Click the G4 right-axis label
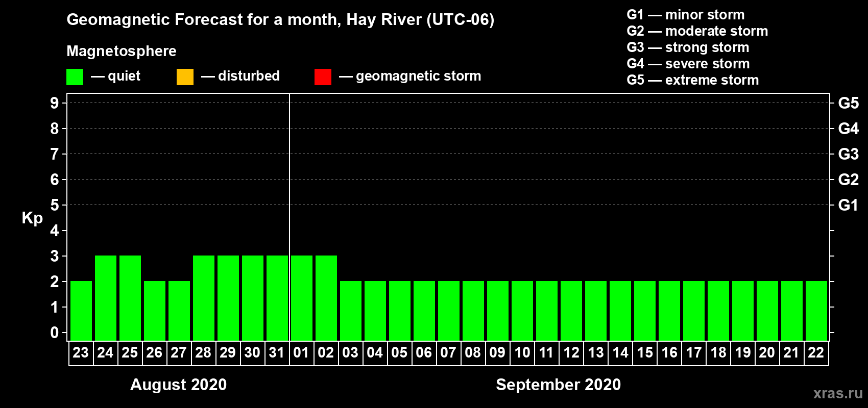 tap(849, 129)
